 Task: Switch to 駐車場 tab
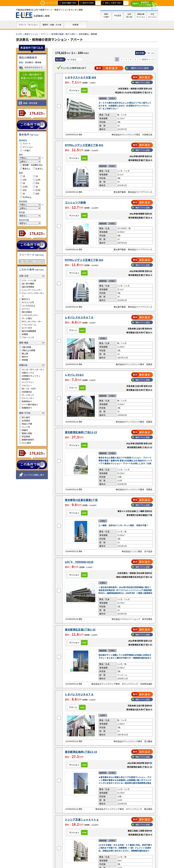(75, 25)
